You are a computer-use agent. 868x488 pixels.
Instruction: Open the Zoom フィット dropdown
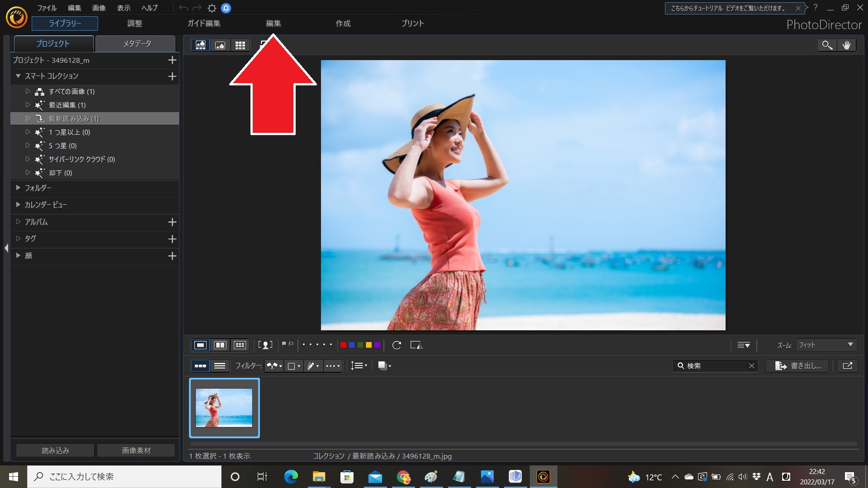tap(826, 345)
